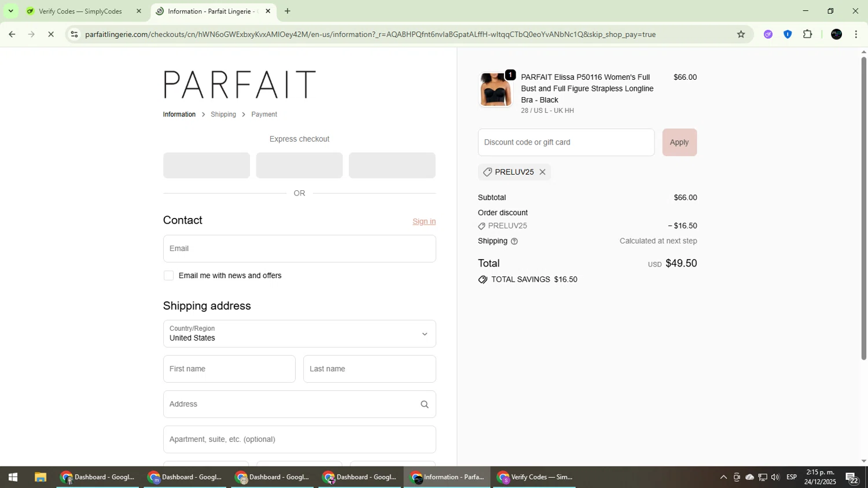Click the Sign in link
This screenshot has height=488, width=868.
(424, 221)
